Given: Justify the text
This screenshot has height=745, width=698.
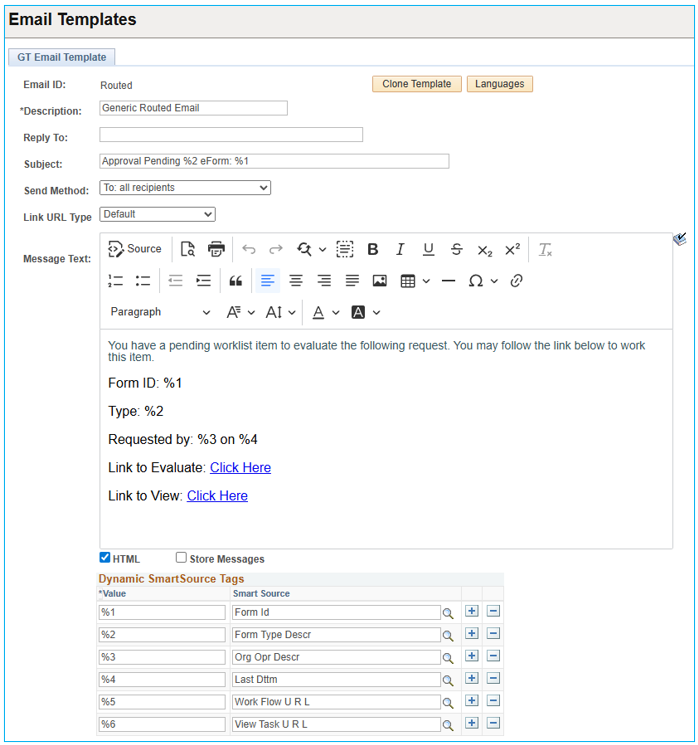Looking at the screenshot, I should [x=352, y=281].
